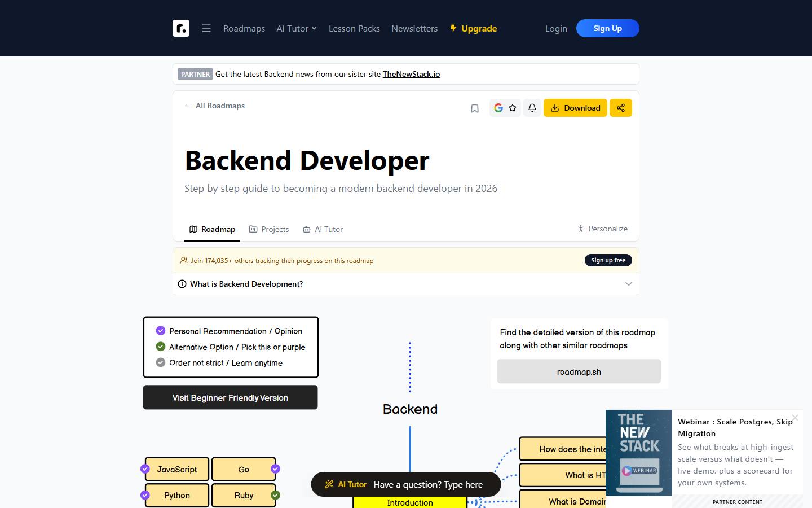This screenshot has height=508, width=812.
Task: Click the PARTNER badge label
Action: click(x=195, y=74)
